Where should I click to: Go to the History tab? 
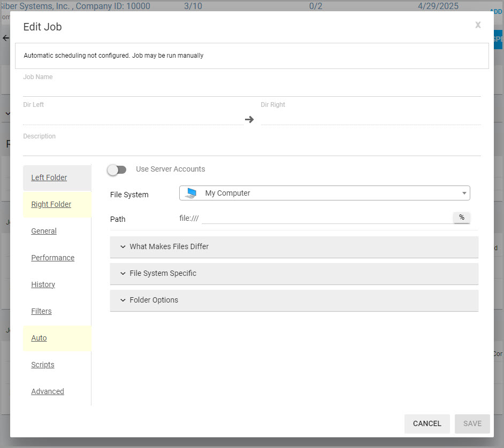pyautogui.click(x=43, y=284)
